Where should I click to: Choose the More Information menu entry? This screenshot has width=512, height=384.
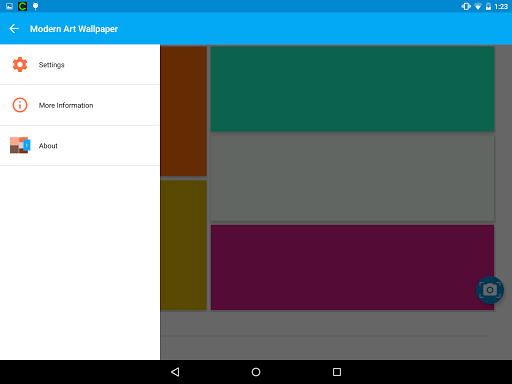coord(80,105)
